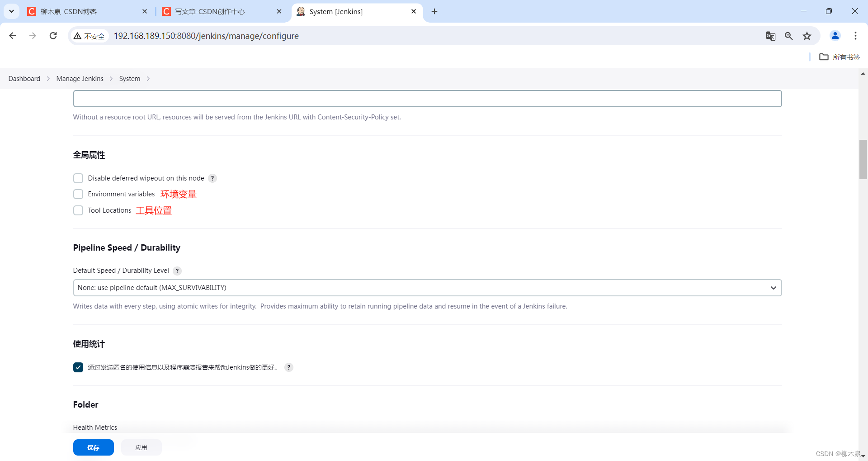Click the 使用统计 section heading
The image size is (868, 461).
click(89, 344)
